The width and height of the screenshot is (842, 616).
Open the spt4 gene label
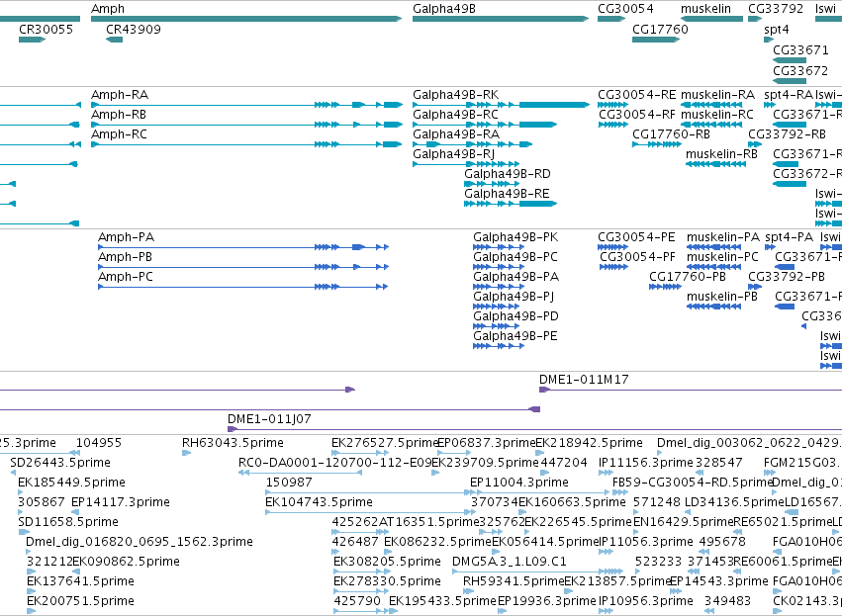pyautogui.click(x=777, y=29)
